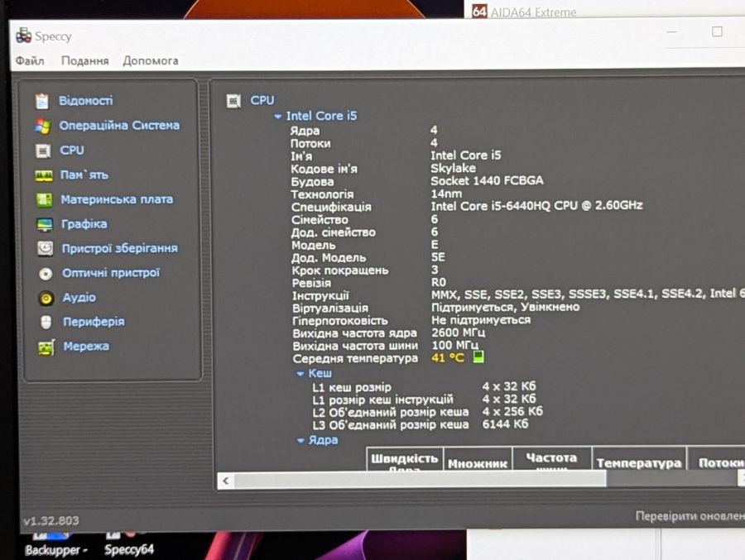Click the Графіка monitor icon

45,224
